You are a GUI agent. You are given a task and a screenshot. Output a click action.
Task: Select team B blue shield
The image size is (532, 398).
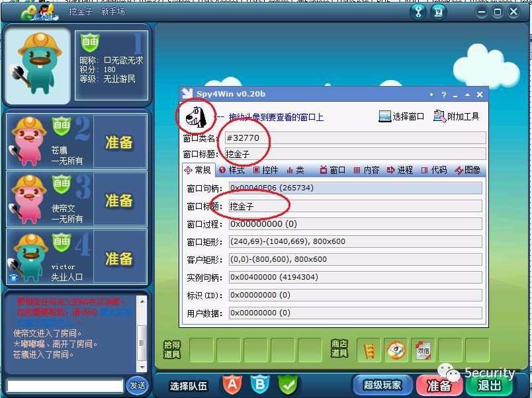[x=260, y=385]
